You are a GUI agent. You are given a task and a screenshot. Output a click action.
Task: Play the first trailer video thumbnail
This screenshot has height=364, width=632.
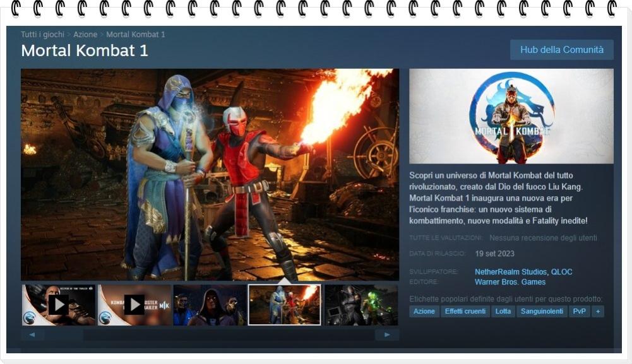pyautogui.click(x=58, y=305)
